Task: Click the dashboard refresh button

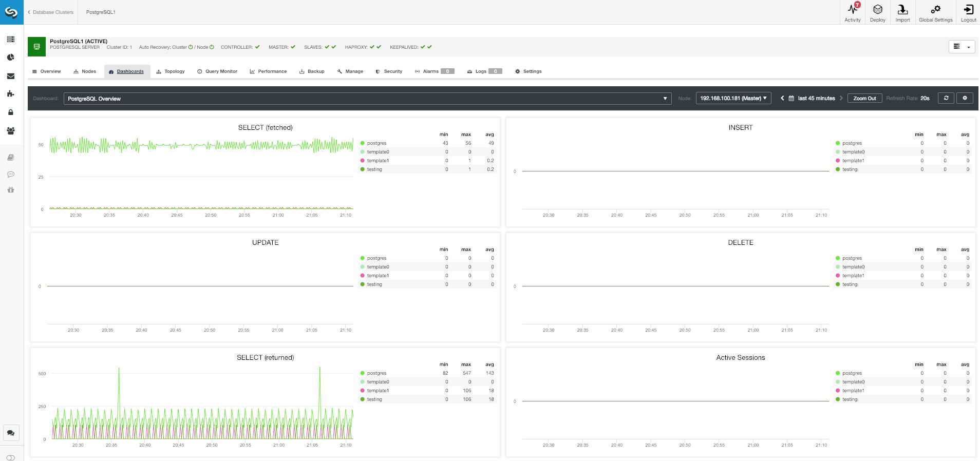Action: 946,98
